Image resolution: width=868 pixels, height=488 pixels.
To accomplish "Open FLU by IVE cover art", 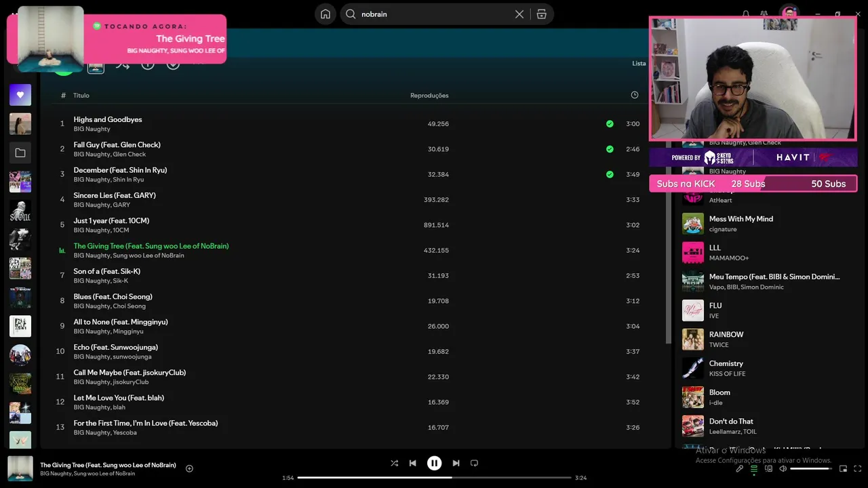I will click(x=693, y=310).
